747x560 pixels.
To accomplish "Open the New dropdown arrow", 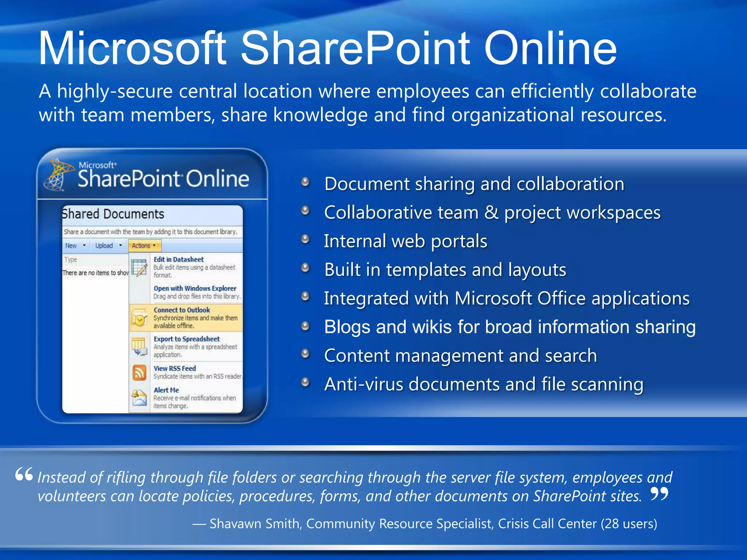I will [84, 245].
